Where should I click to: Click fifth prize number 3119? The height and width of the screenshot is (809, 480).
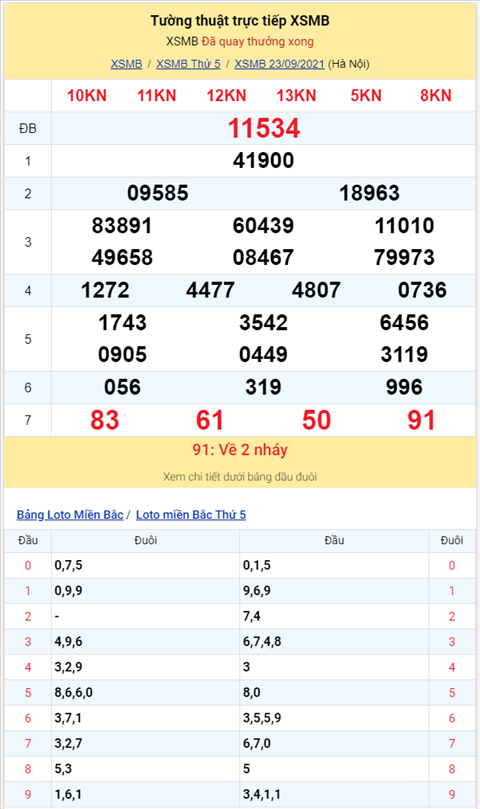coord(404,354)
